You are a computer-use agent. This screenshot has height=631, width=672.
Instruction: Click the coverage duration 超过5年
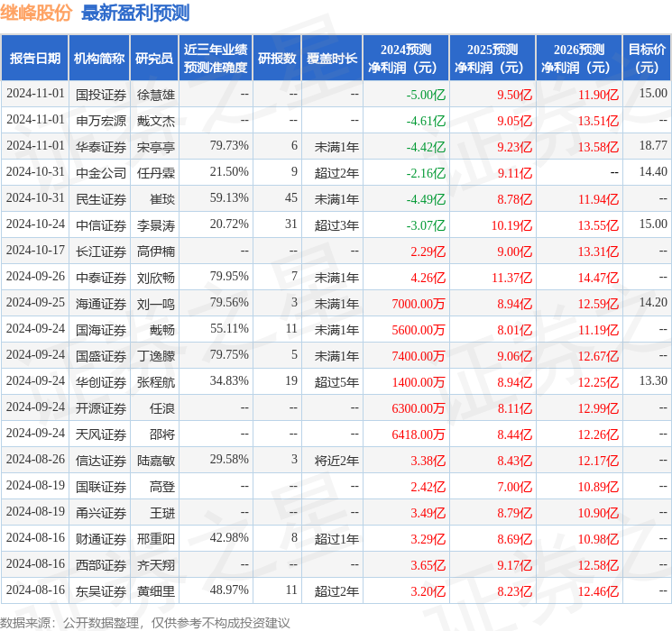pos(336,382)
